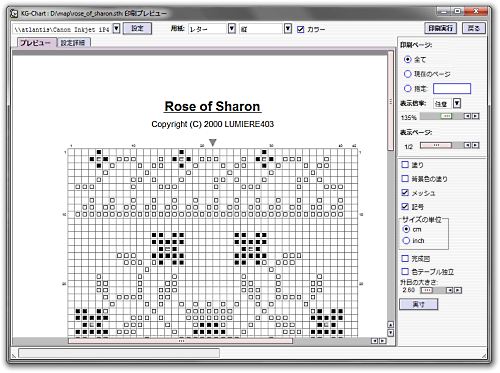Click the 2.60 cell size value text
This screenshot has width=500, height=373.
[x=409, y=290]
